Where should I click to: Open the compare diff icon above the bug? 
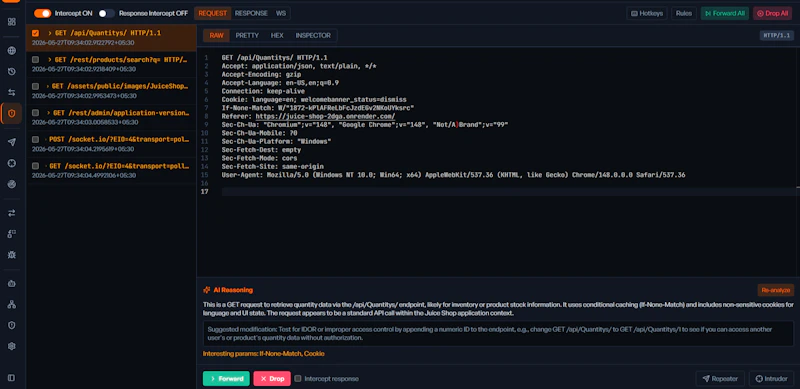point(11,233)
